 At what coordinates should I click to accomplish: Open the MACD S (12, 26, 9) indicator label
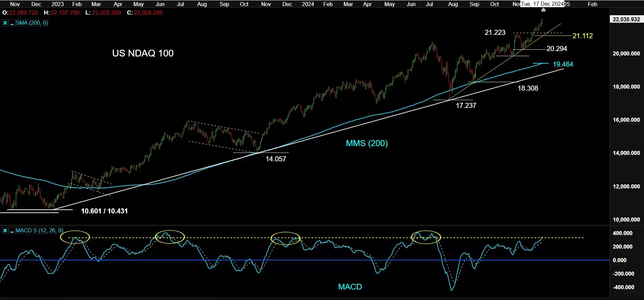coord(39,231)
